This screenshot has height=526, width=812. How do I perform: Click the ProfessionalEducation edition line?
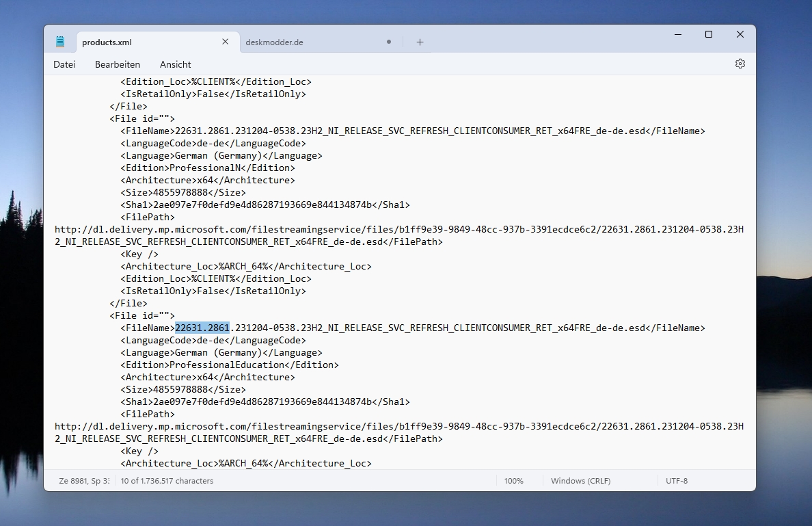[x=230, y=365]
